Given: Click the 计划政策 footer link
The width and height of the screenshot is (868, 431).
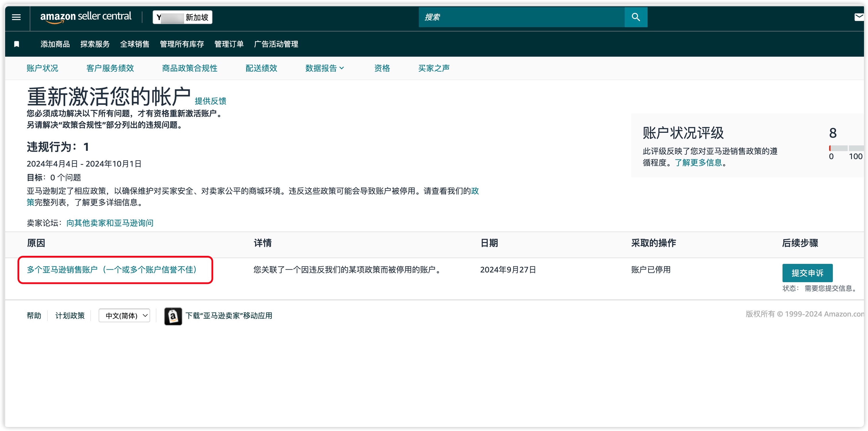Looking at the screenshot, I should (x=70, y=316).
